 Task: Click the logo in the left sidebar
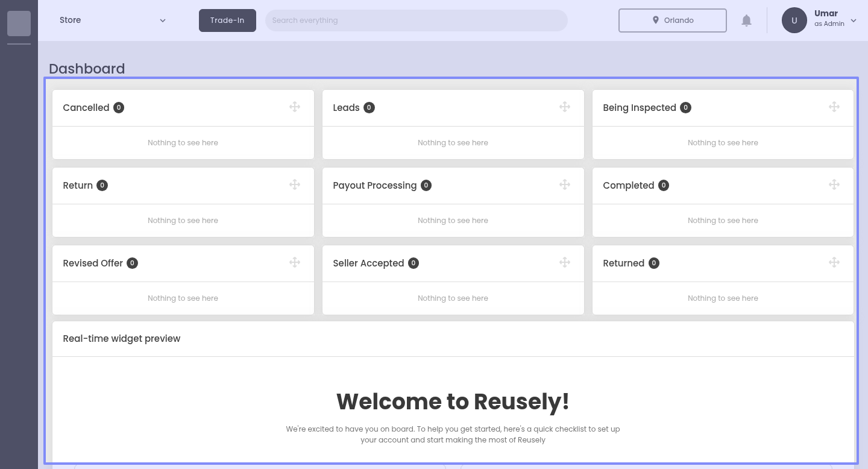click(x=19, y=24)
